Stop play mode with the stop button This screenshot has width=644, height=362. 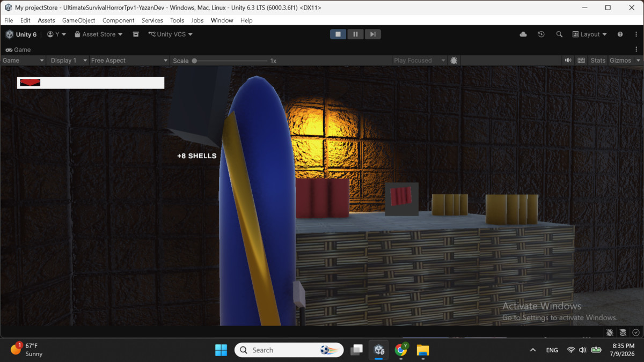338,34
